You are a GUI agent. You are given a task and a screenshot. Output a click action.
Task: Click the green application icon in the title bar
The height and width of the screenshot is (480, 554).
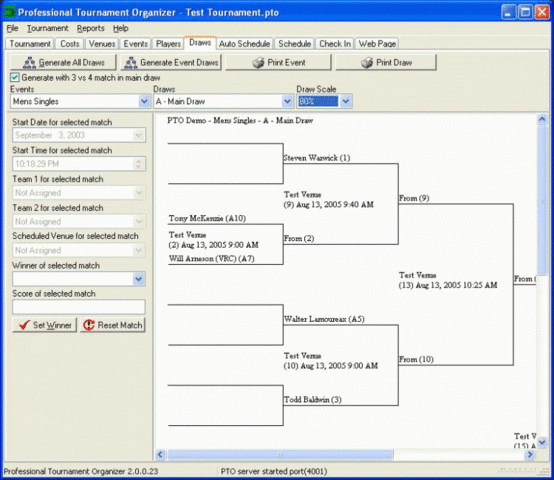click(10, 13)
